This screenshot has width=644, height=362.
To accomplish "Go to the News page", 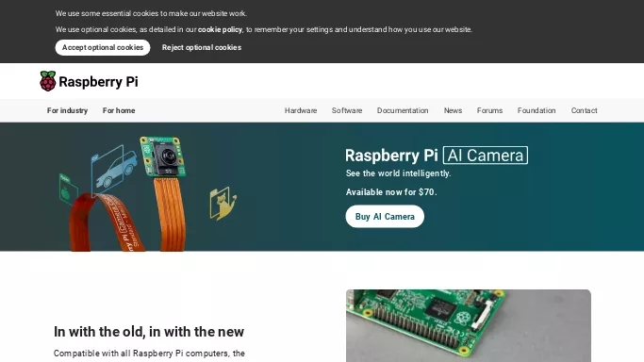I will 453,110.
